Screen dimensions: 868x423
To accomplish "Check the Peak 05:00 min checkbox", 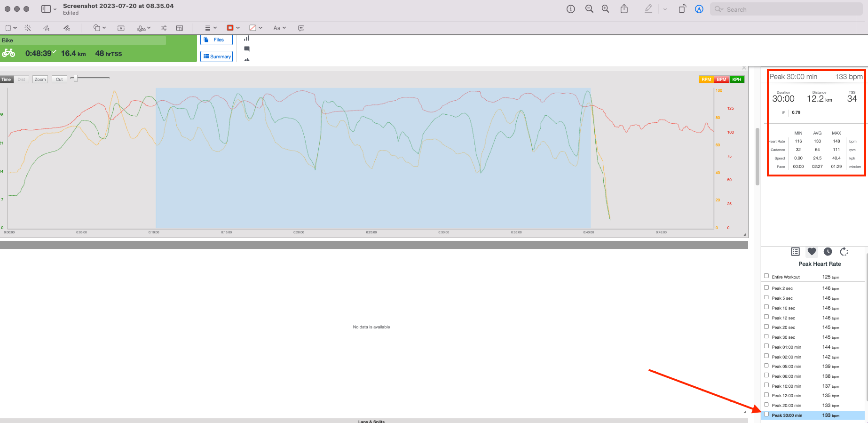I will (x=766, y=366).
